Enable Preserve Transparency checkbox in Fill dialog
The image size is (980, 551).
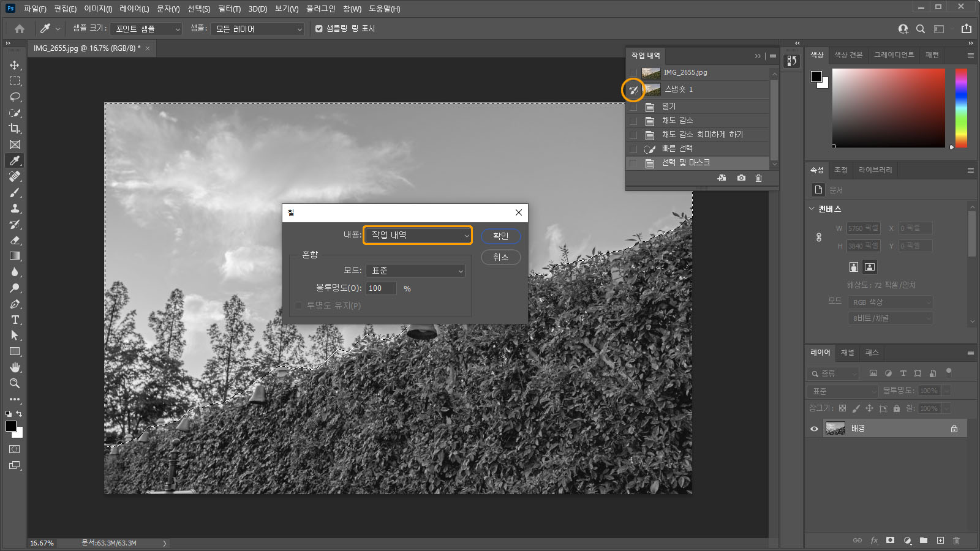298,305
